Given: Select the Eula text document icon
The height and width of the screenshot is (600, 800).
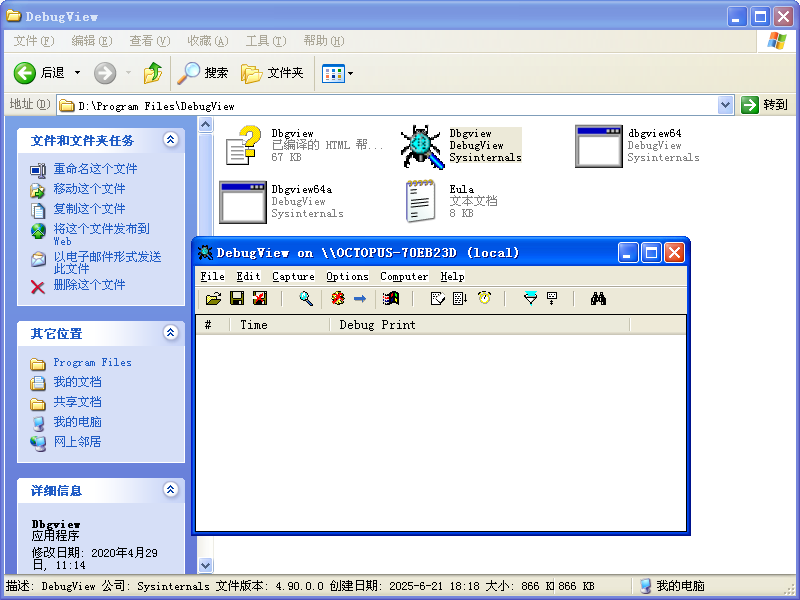Looking at the screenshot, I should [x=421, y=202].
